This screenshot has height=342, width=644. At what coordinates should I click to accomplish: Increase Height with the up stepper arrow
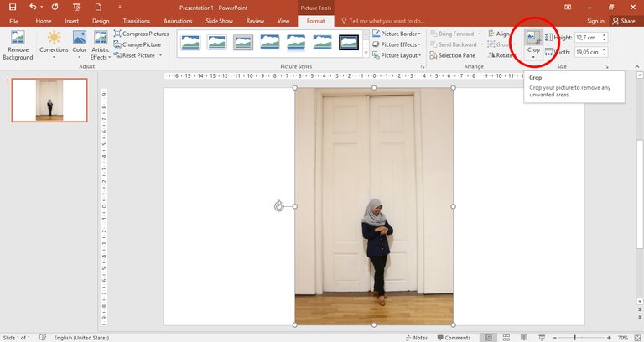[x=604, y=35]
